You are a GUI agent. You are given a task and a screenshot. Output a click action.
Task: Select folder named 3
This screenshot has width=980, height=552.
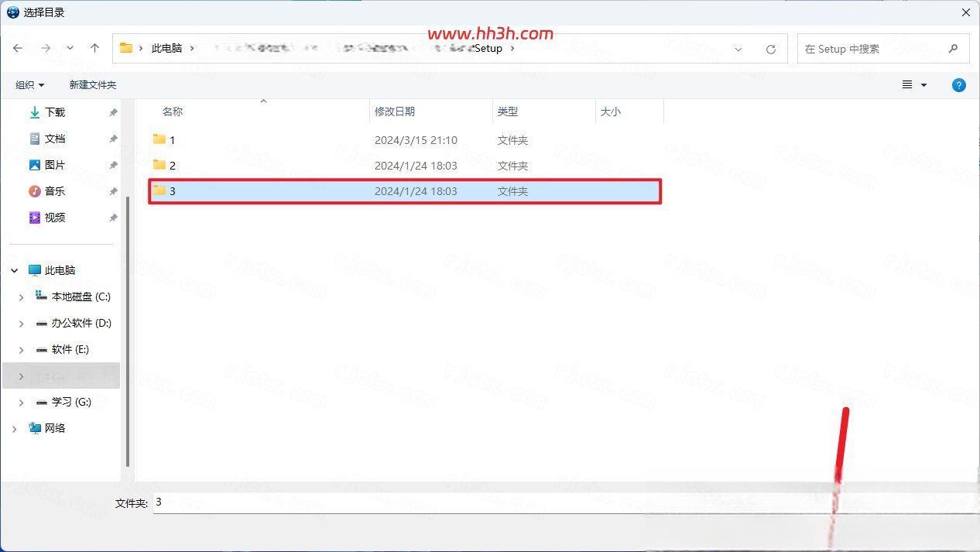(x=405, y=191)
